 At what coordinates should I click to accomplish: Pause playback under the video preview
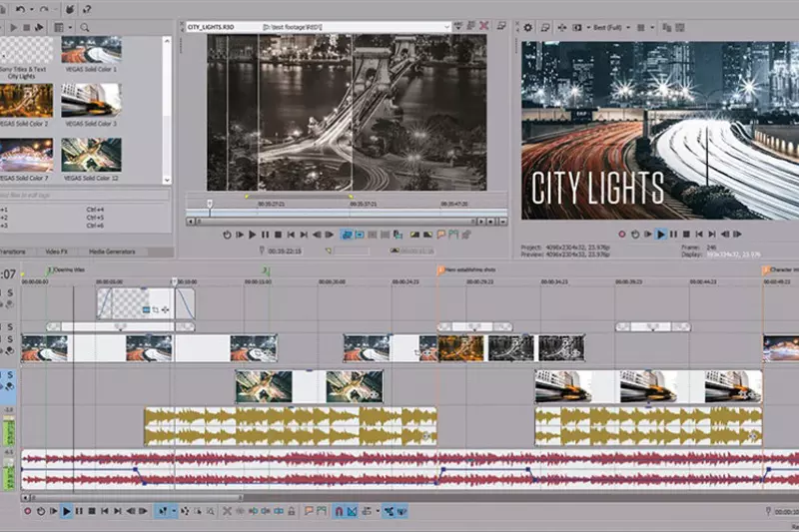coord(673,235)
